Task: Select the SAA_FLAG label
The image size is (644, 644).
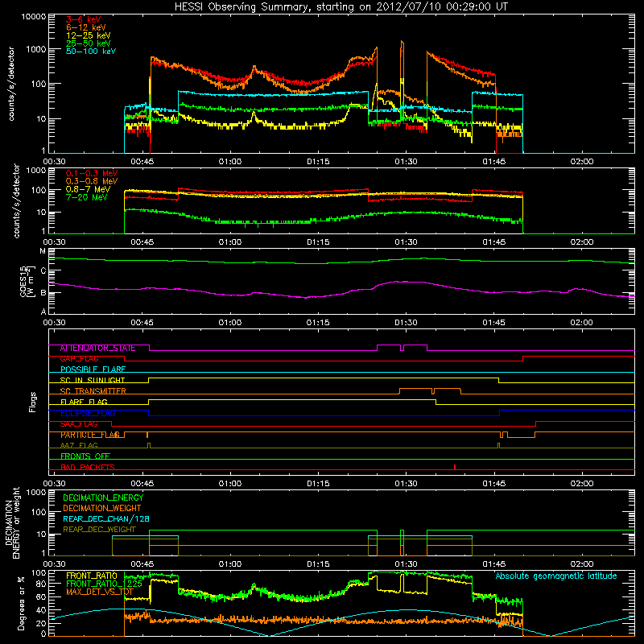Action: [x=79, y=424]
